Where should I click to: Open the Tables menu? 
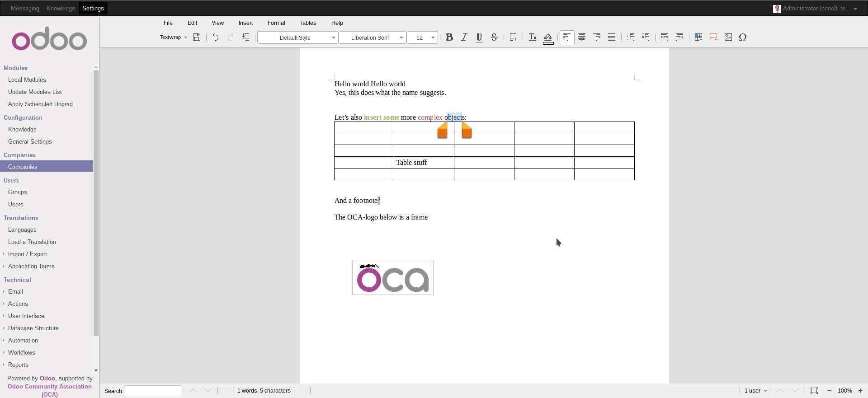(x=308, y=23)
